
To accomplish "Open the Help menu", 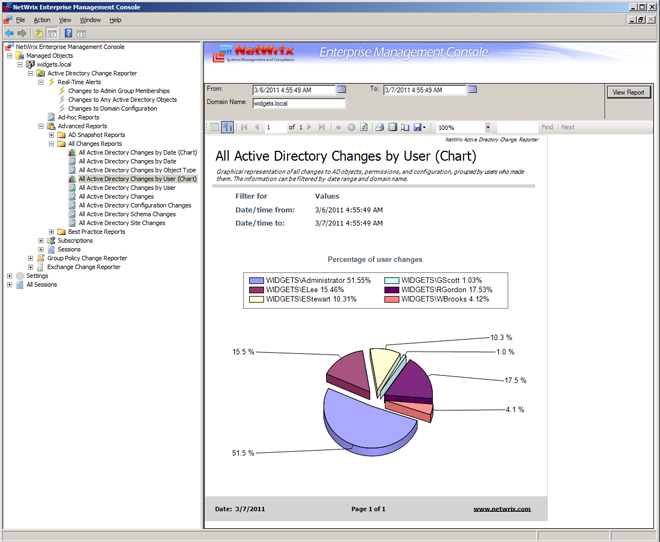I will 115,20.
